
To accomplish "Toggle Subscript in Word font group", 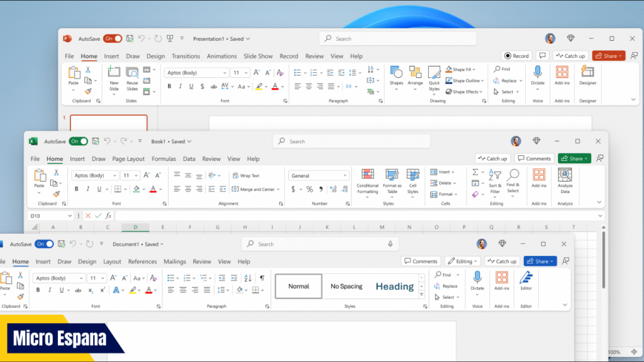I will (91, 290).
